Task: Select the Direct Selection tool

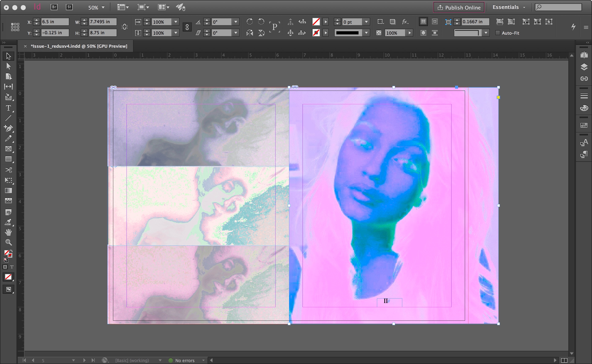Action: (x=8, y=66)
